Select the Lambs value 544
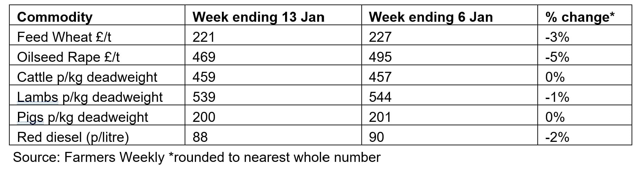This screenshot has width=644, height=175. (380, 97)
